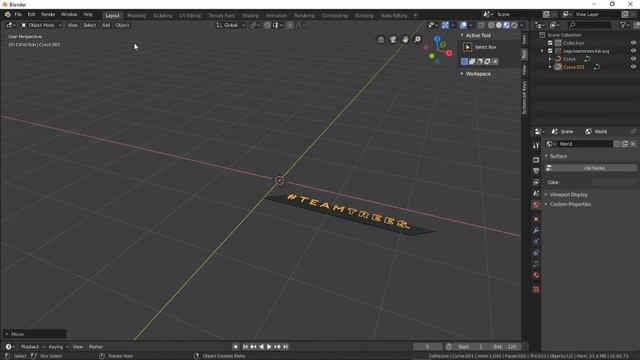
Task: Open the Object Data curve properties tab
Action: pos(536,264)
